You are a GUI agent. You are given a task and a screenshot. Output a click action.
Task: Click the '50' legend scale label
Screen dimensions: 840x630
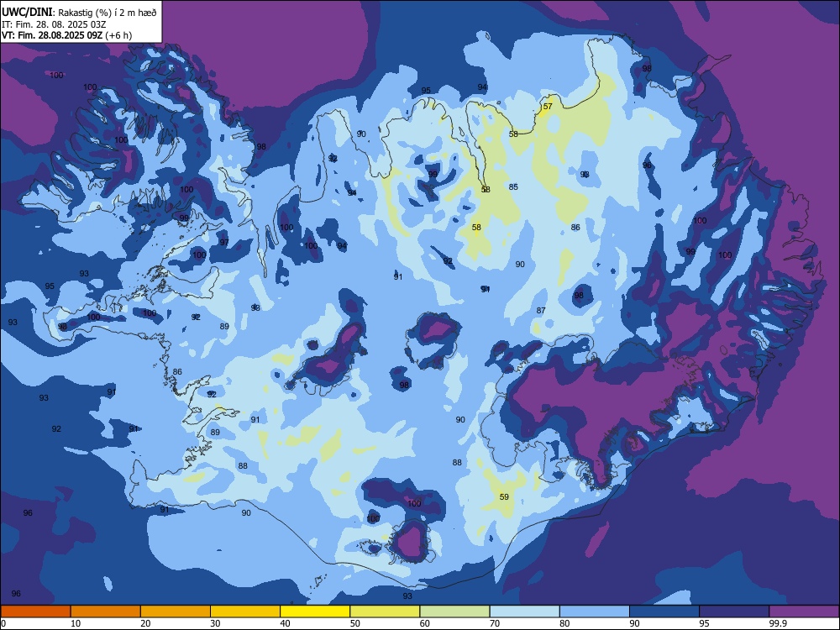tap(355, 623)
